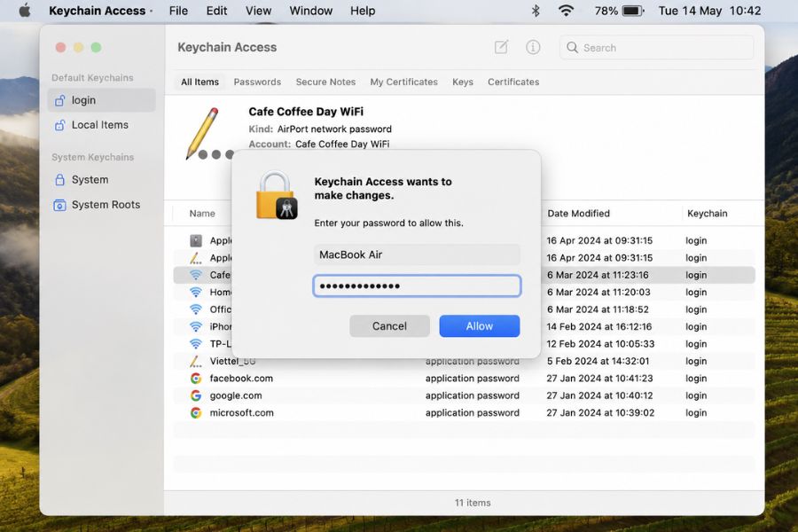Select the google.com entry icon

click(x=195, y=395)
